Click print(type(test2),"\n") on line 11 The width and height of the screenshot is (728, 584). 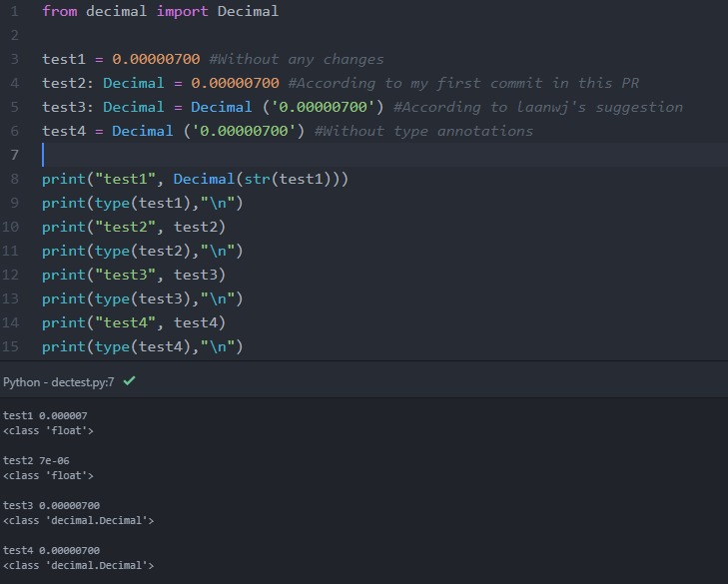tap(143, 251)
